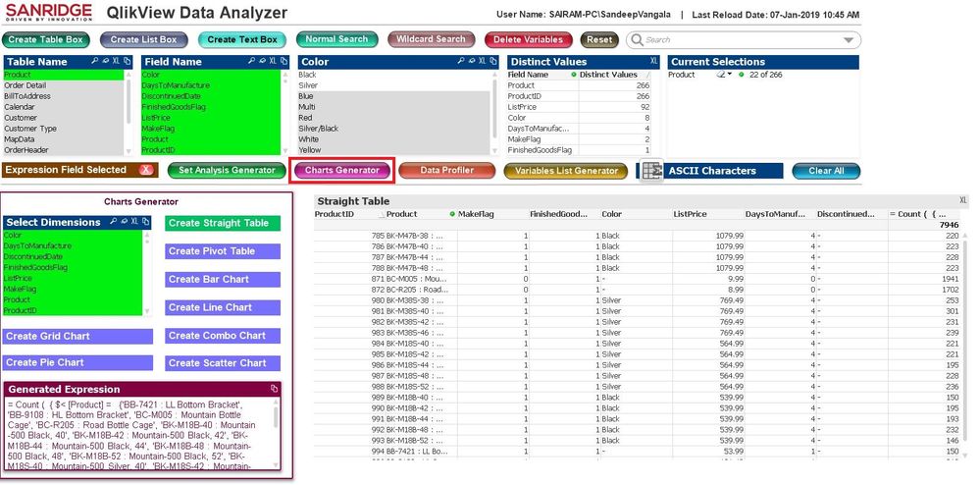Click the Create List Box button
The image size is (980, 485).
144,39
